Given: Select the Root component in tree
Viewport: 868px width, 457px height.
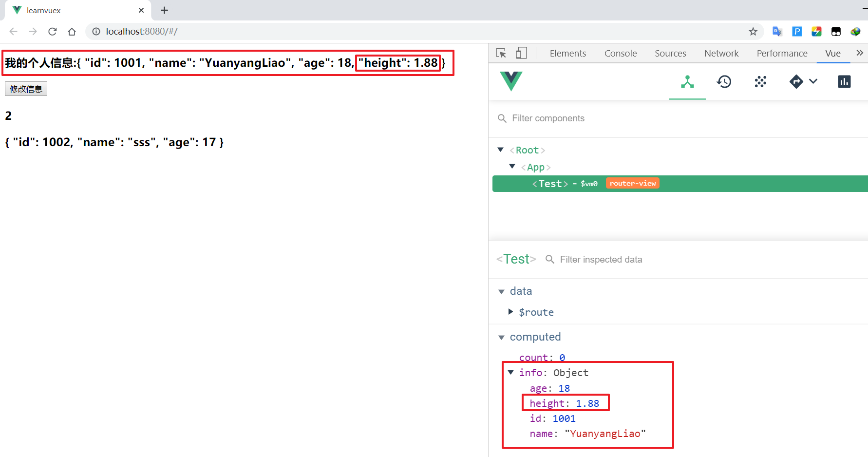Looking at the screenshot, I should (527, 150).
